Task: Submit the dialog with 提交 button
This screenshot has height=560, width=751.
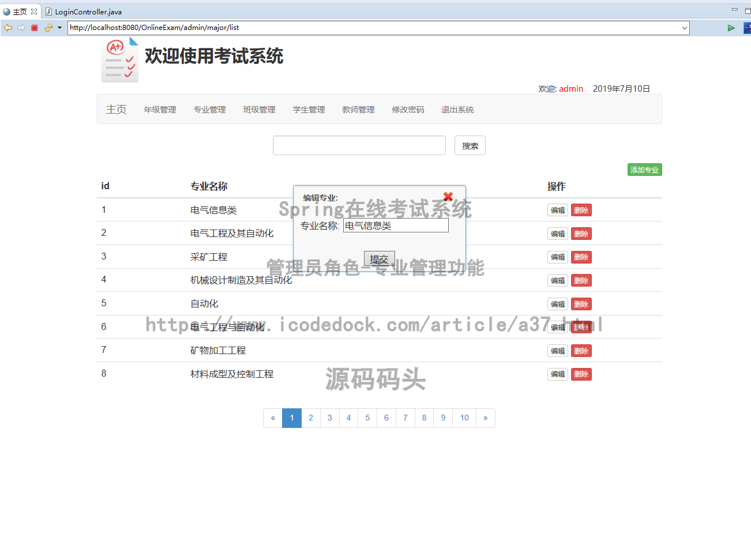Action: coord(379,259)
